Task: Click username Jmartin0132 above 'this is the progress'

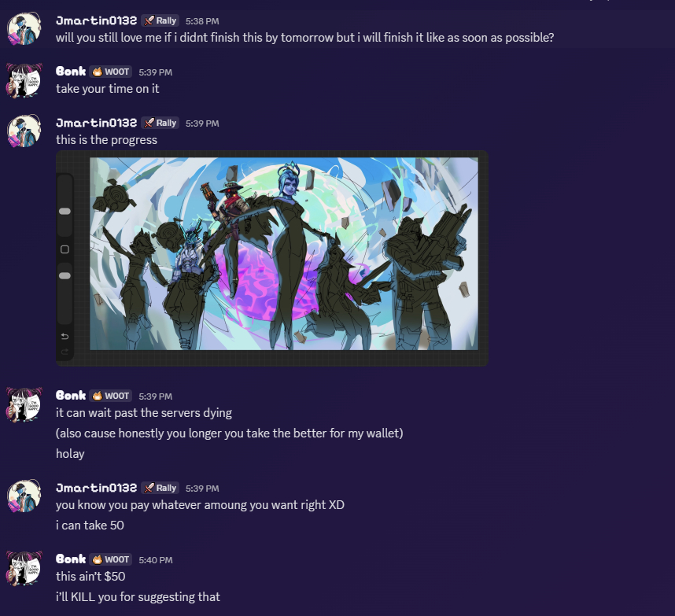Action: point(97,123)
